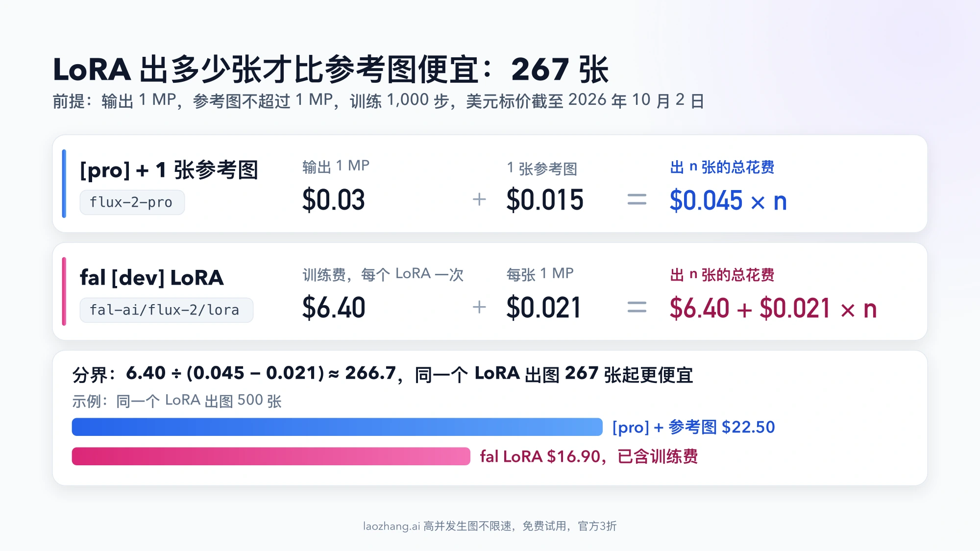The height and width of the screenshot is (551, 980).
Task: Click the '[pro] + 1 张参考图' row heading
Action: (x=169, y=170)
